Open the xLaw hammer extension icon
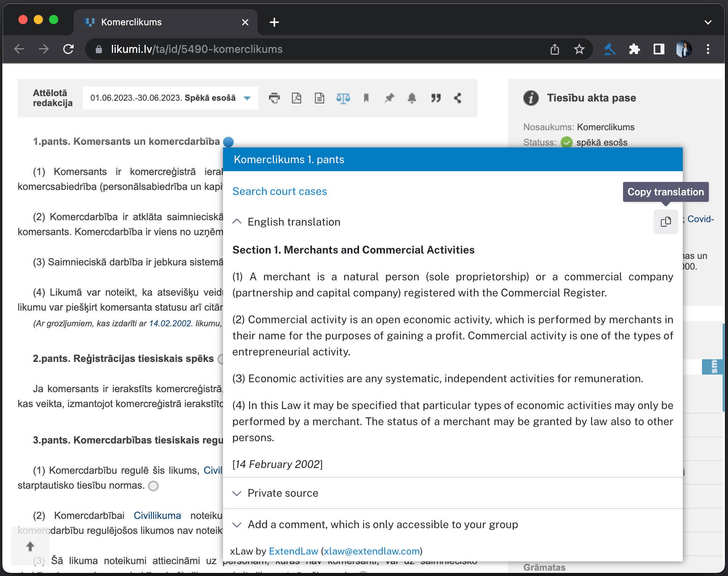Image resolution: width=728 pixels, height=576 pixels. (610, 49)
